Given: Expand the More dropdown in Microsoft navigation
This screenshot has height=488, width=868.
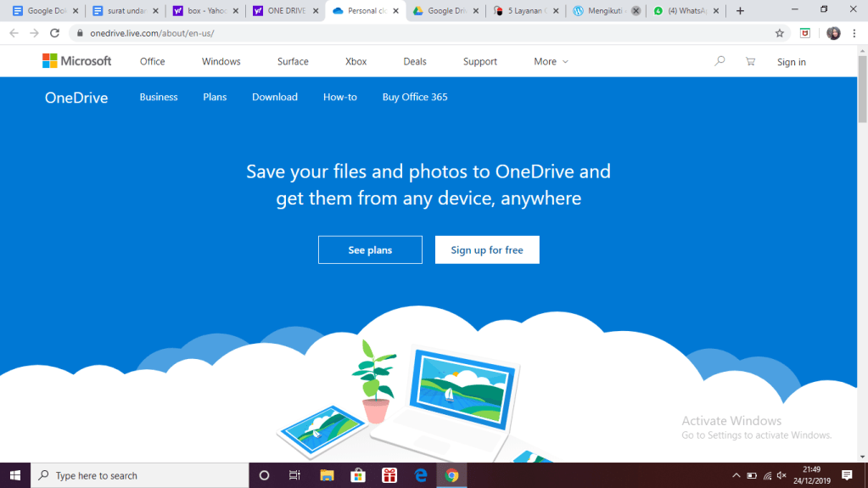Looking at the screenshot, I should pos(551,61).
